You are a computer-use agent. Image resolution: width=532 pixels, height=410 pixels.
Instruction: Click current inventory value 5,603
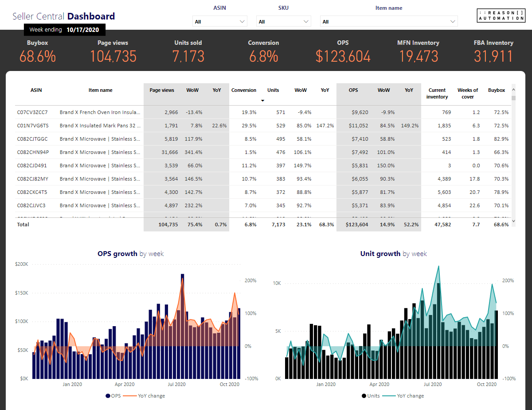coord(444,192)
